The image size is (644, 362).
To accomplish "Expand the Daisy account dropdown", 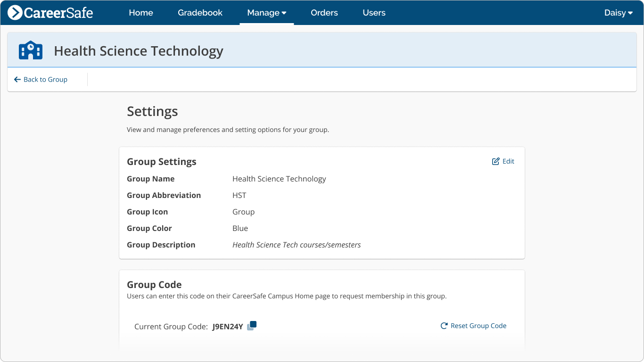I will pos(618,13).
